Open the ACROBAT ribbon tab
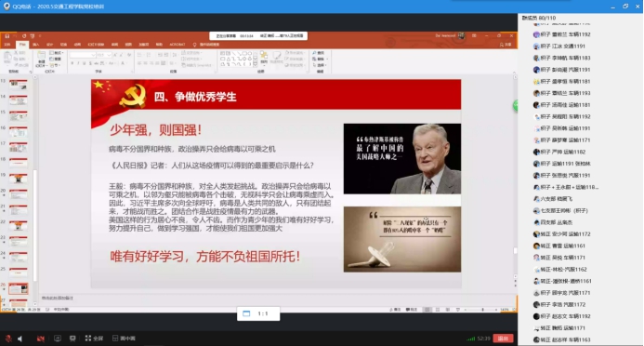 click(x=177, y=45)
